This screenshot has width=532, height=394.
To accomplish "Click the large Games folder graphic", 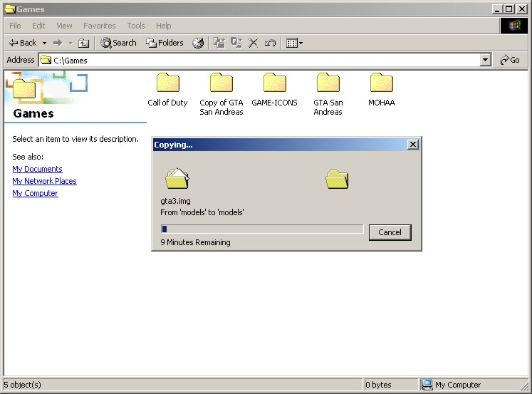I will 24,89.
